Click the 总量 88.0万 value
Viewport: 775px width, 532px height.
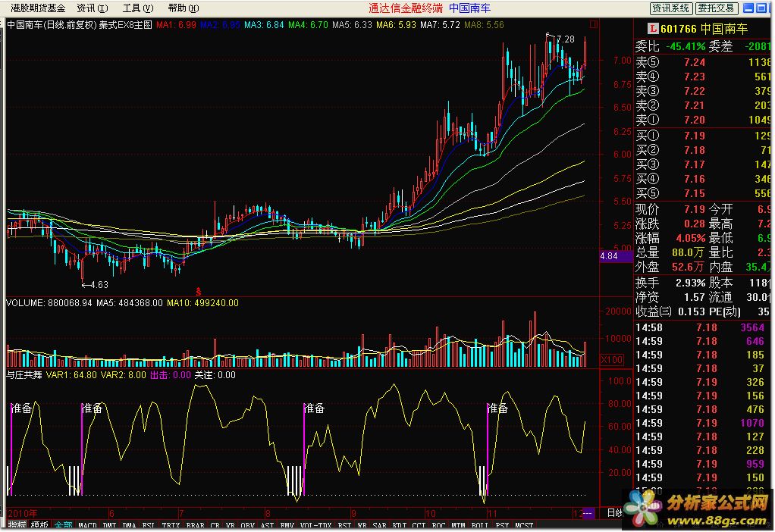pyautogui.click(x=688, y=252)
